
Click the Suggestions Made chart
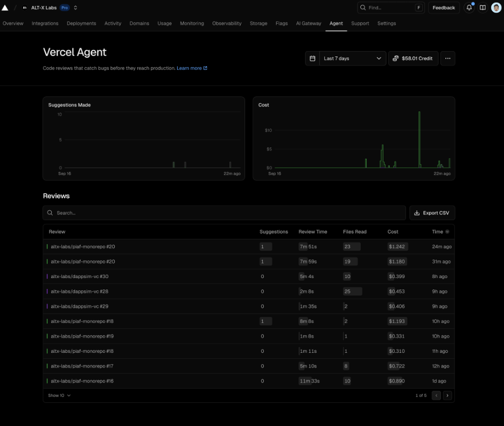tap(144, 138)
